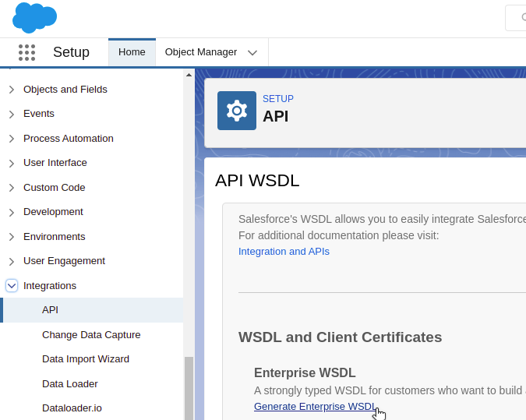Expand the Development section
Viewport: 526px width, 420px height.
click(12, 213)
